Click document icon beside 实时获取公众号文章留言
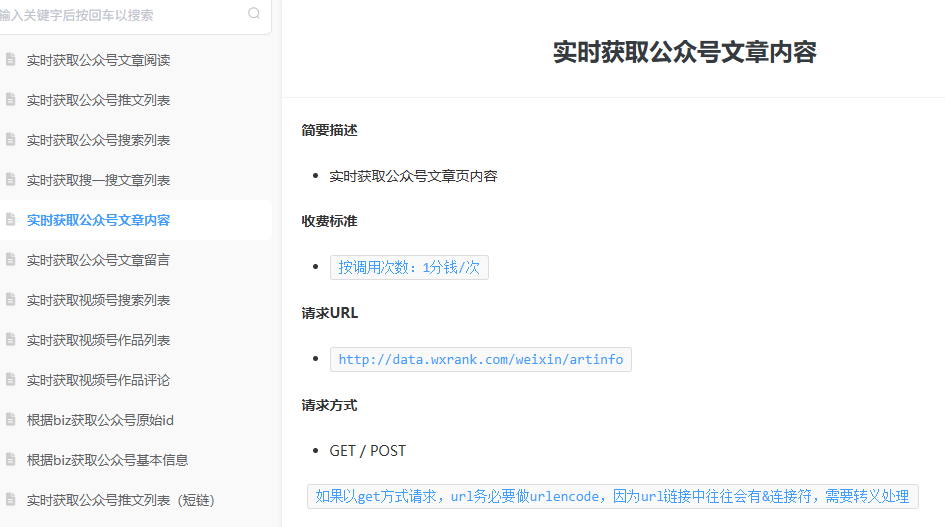The height and width of the screenshot is (527, 945). [x=10, y=260]
